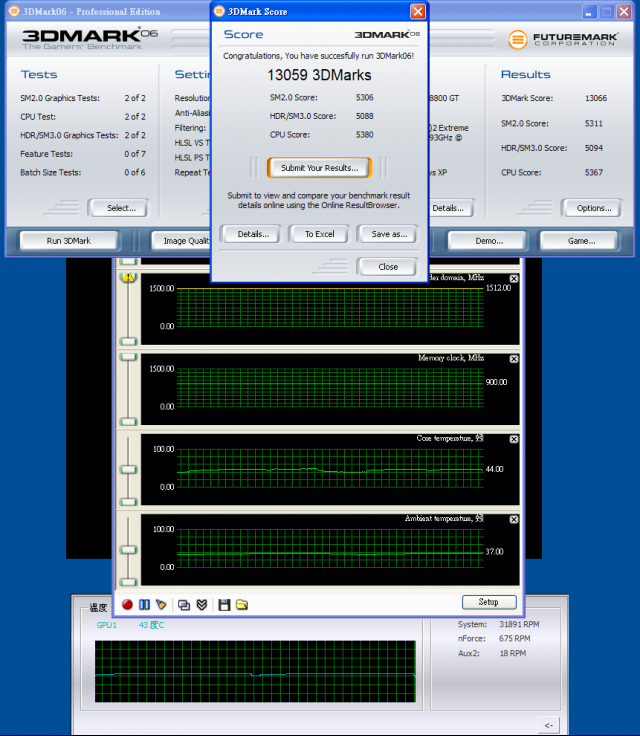Click the Memory clock graph plot area
The height and width of the screenshot is (736, 640).
pyautogui.click(x=330, y=388)
